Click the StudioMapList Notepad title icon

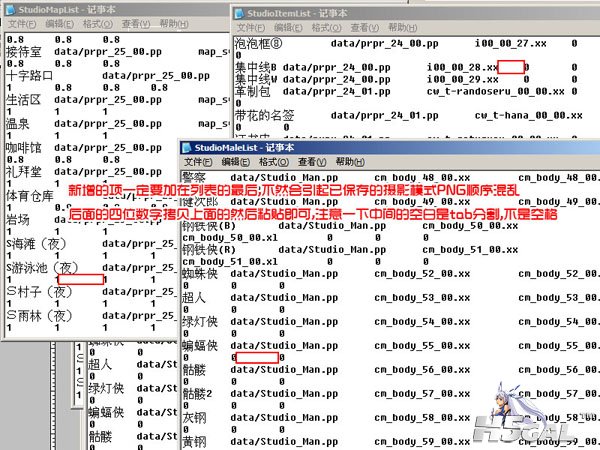[11, 9]
